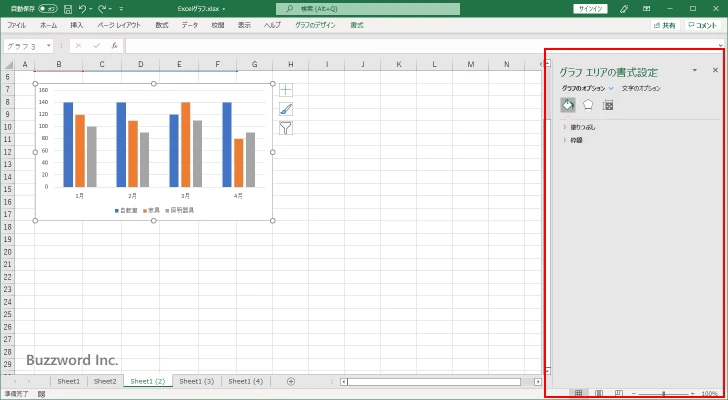Click the cancel X icon in formula bar
728x400 pixels.
click(x=78, y=45)
